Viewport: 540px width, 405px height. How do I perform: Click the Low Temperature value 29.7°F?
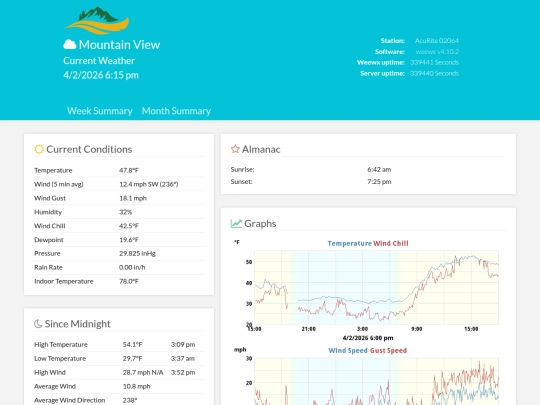coord(133,359)
